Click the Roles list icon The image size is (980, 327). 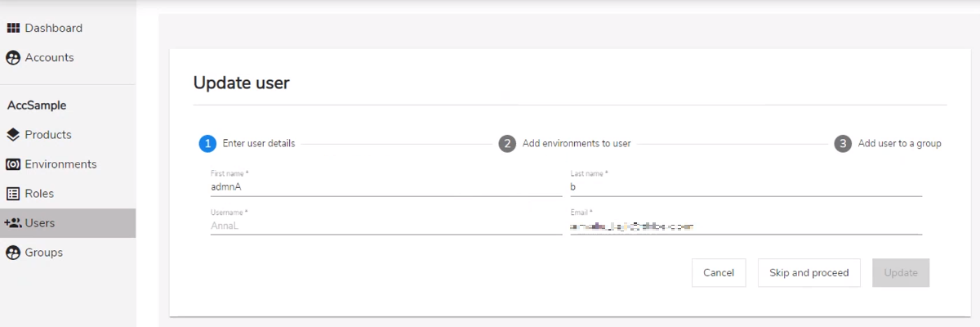click(x=13, y=194)
